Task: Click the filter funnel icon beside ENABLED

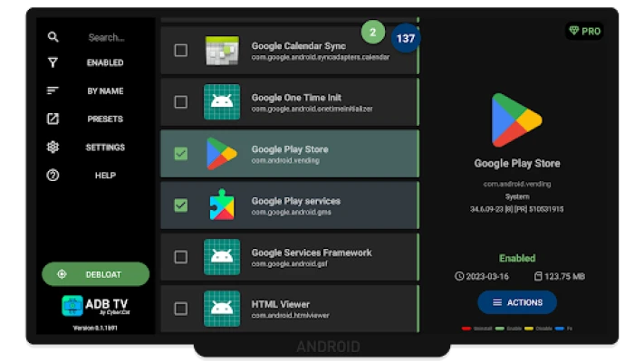Action: [53, 63]
